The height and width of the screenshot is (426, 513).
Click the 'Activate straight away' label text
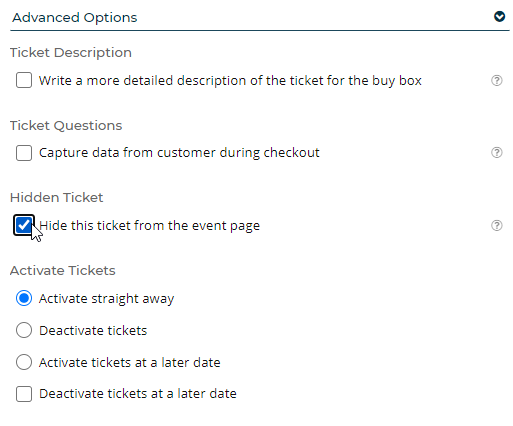tap(106, 299)
